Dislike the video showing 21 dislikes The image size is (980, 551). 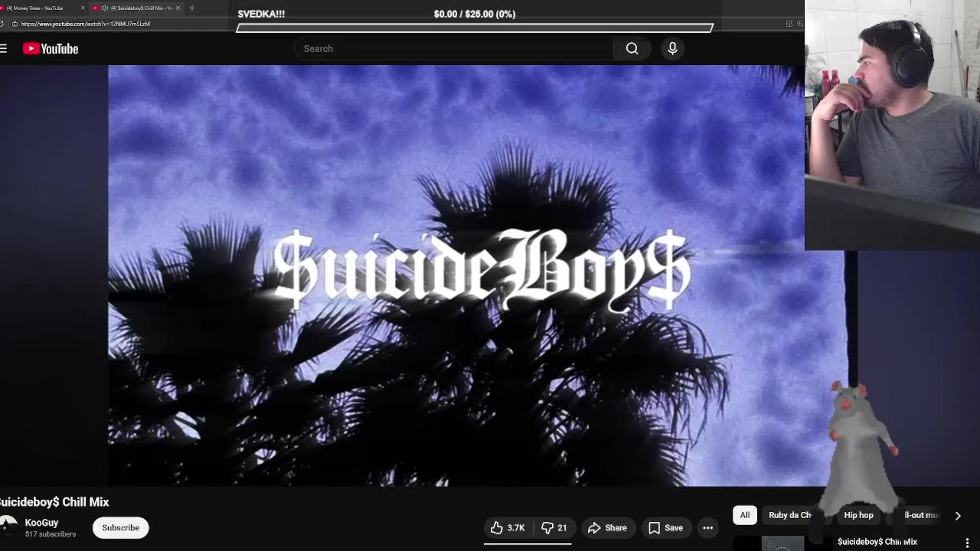[554, 528]
